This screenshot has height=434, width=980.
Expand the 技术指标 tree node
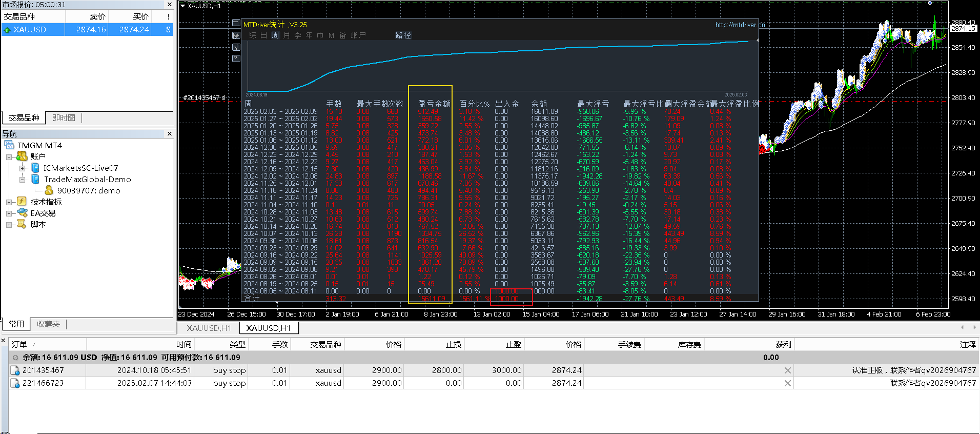coord(9,202)
